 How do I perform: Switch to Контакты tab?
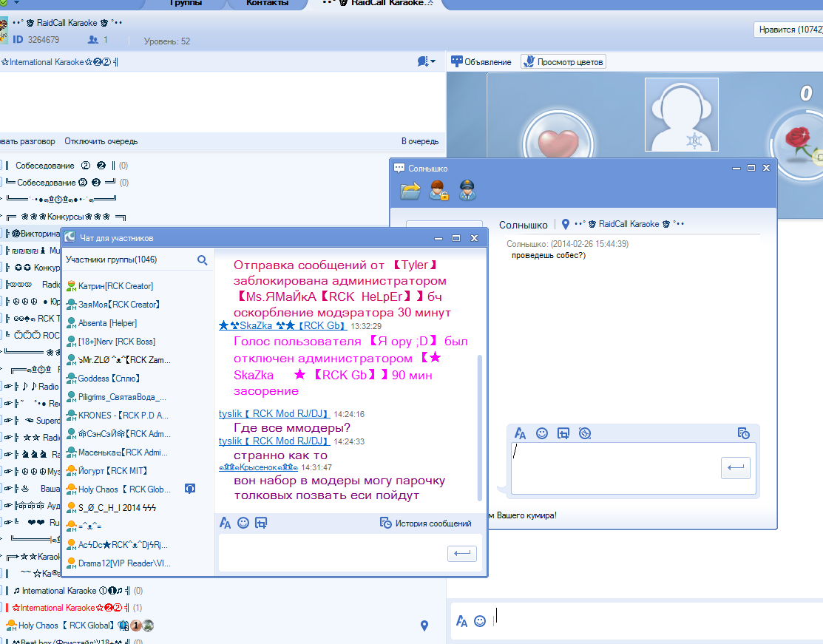[267, 3]
